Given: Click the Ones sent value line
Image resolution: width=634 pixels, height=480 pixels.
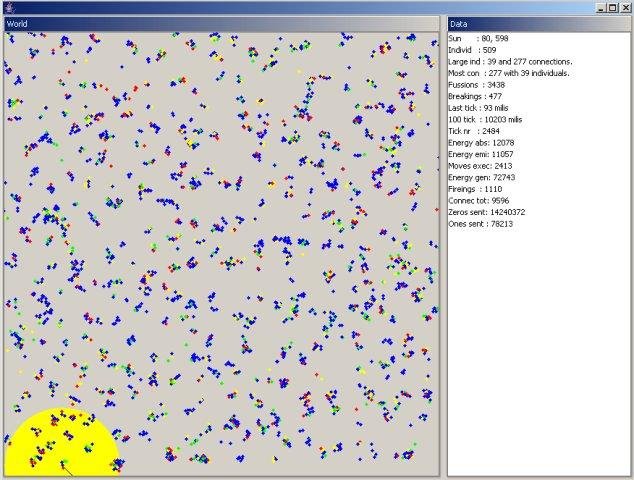Looking at the screenshot, I should click(x=480, y=224).
